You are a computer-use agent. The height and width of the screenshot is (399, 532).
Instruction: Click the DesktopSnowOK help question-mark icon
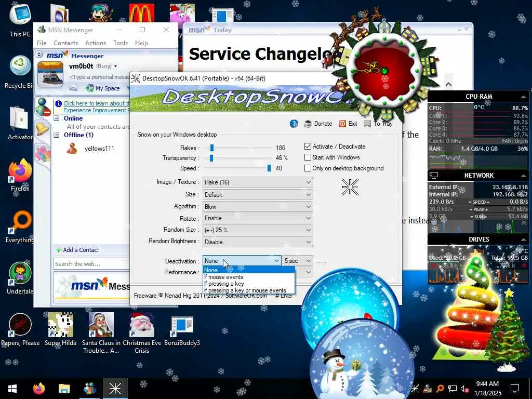click(294, 124)
